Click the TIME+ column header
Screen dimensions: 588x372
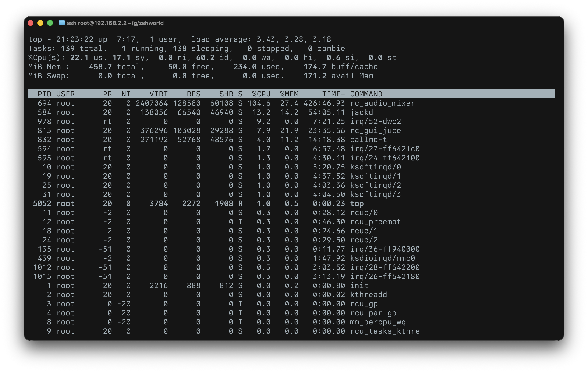[333, 94]
